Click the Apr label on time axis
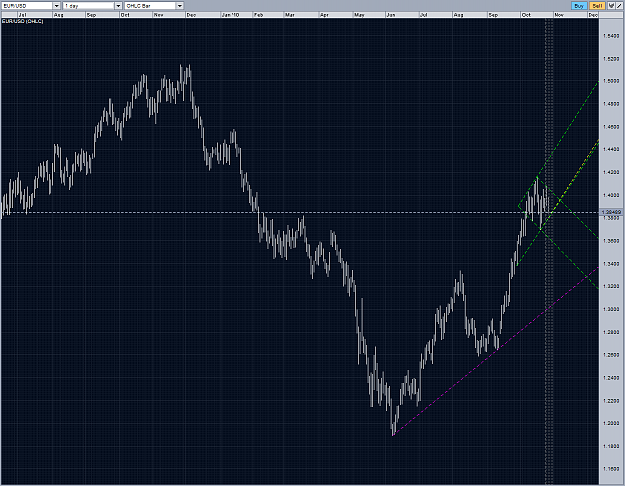The height and width of the screenshot is (486, 625). (324, 15)
